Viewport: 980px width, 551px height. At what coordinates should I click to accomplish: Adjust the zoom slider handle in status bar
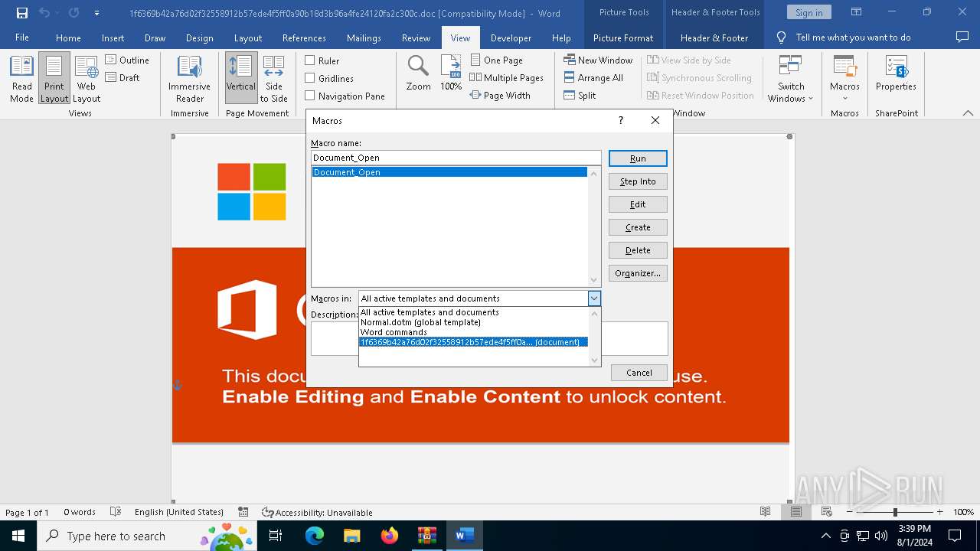click(895, 512)
